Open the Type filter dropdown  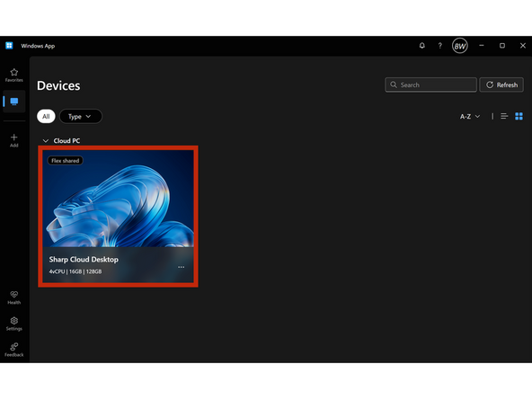pos(80,117)
